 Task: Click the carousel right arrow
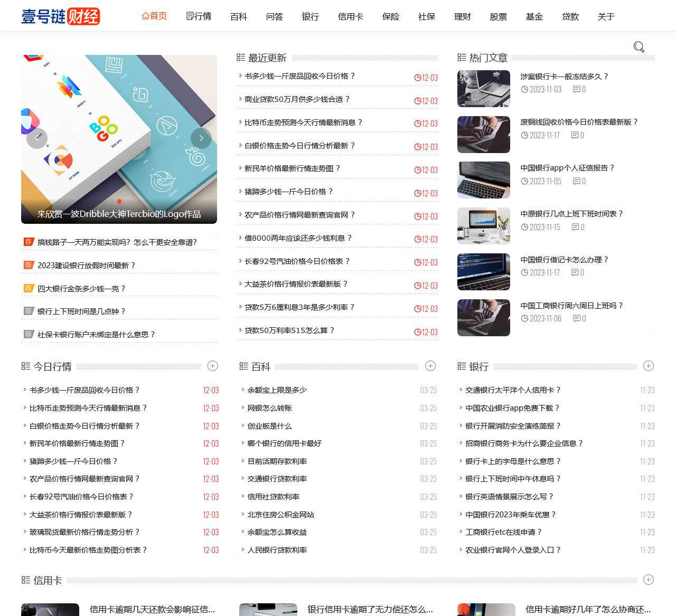tap(201, 138)
